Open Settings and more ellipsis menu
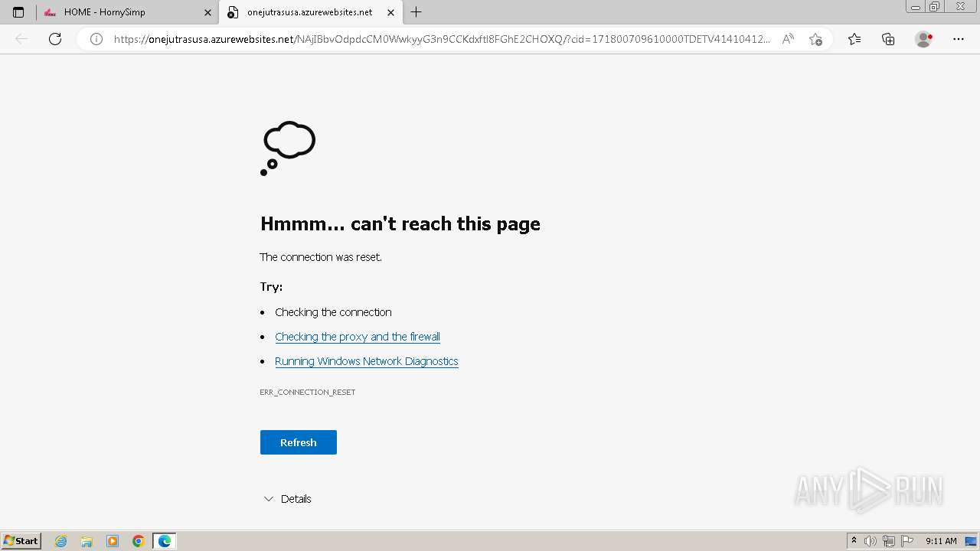 point(959,39)
